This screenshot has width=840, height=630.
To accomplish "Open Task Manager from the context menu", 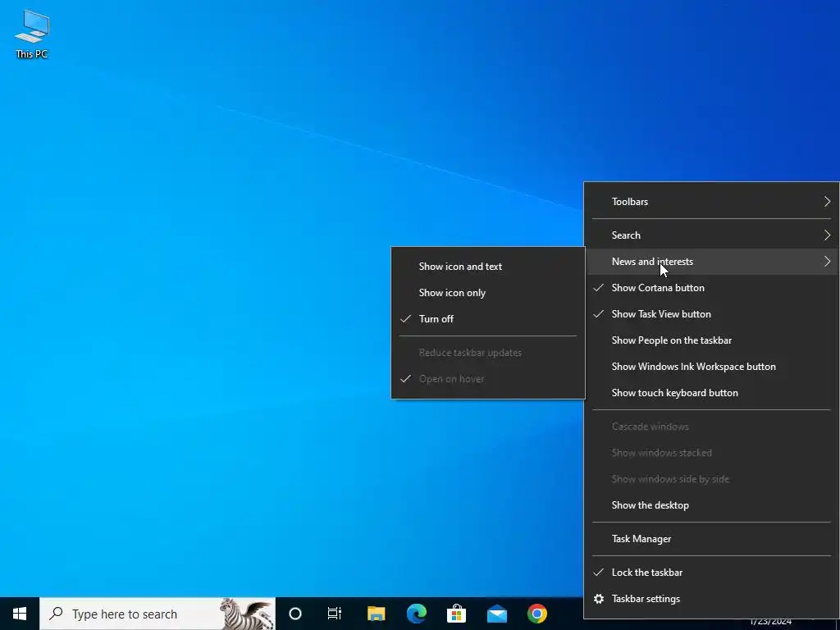I will (711, 539).
